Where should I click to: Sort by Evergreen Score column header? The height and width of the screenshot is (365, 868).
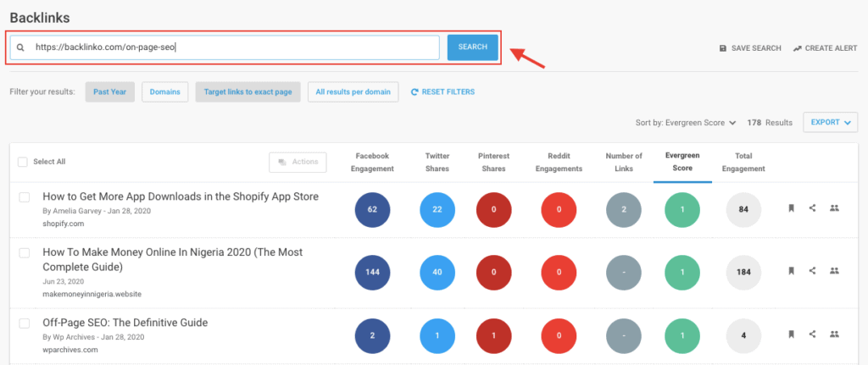(682, 162)
